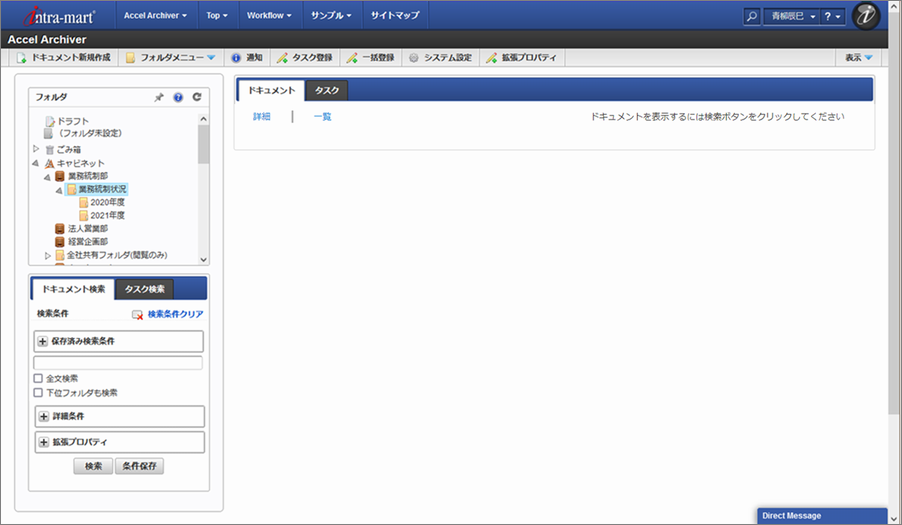Click the trash (ごみ箱) bin icon

coord(49,150)
